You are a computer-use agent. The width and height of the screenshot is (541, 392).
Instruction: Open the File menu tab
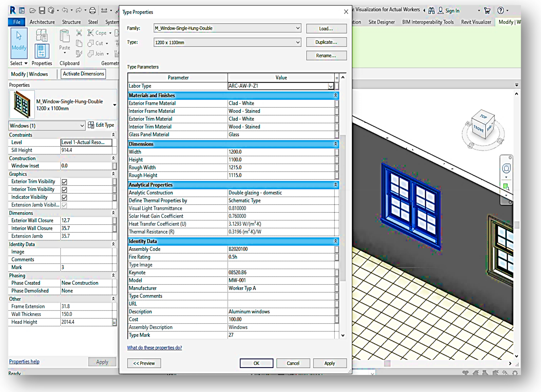[17, 22]
